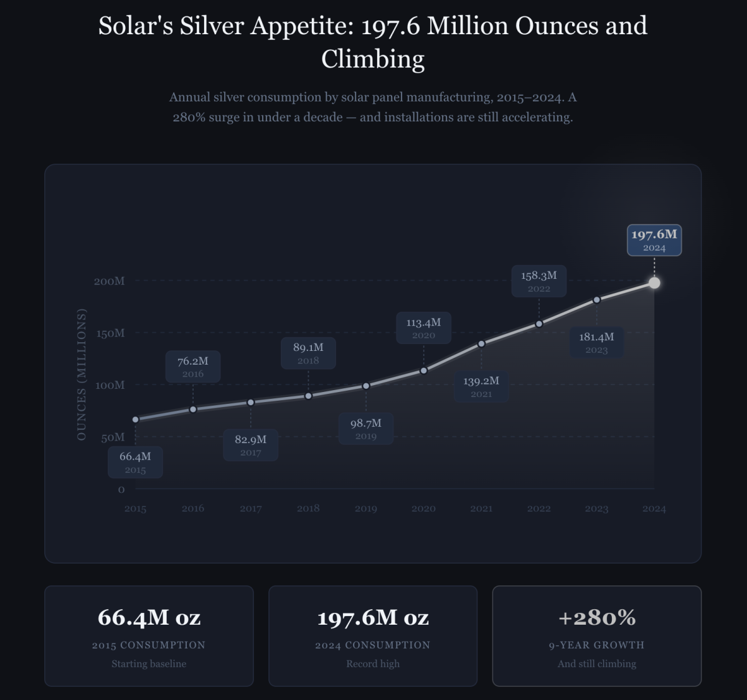The image size is (747, 700).
Task: Click the 2024 highlighted data point
Action: [654, 283]
